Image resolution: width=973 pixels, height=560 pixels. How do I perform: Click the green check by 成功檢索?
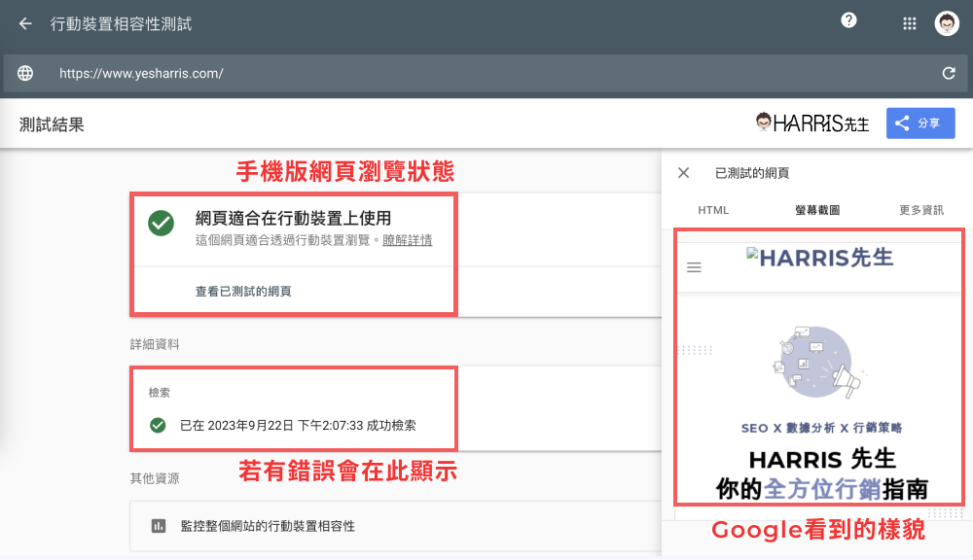(158, 425)
